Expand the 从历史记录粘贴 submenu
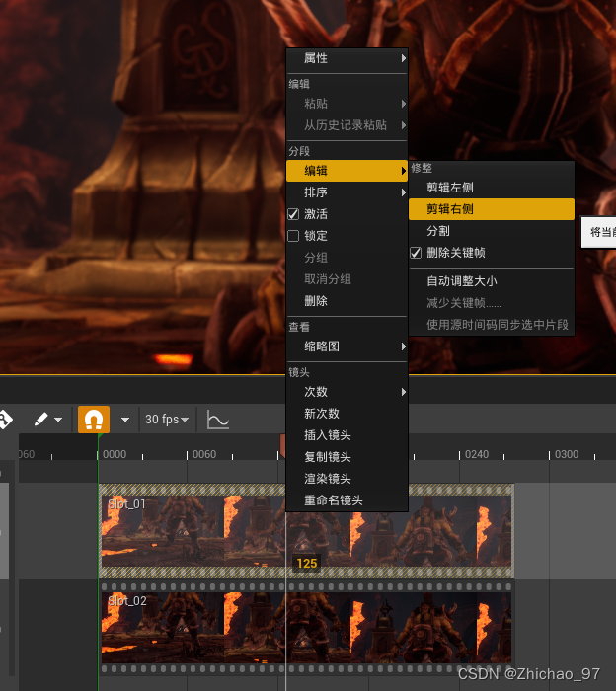The height and width of the screenshot is (691, 616). pyautogui.click(x=346, y=125)
